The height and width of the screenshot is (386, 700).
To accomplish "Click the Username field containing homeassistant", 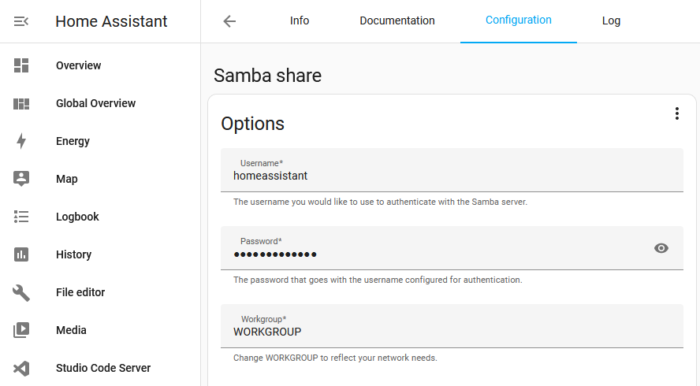I will (452, 170).
